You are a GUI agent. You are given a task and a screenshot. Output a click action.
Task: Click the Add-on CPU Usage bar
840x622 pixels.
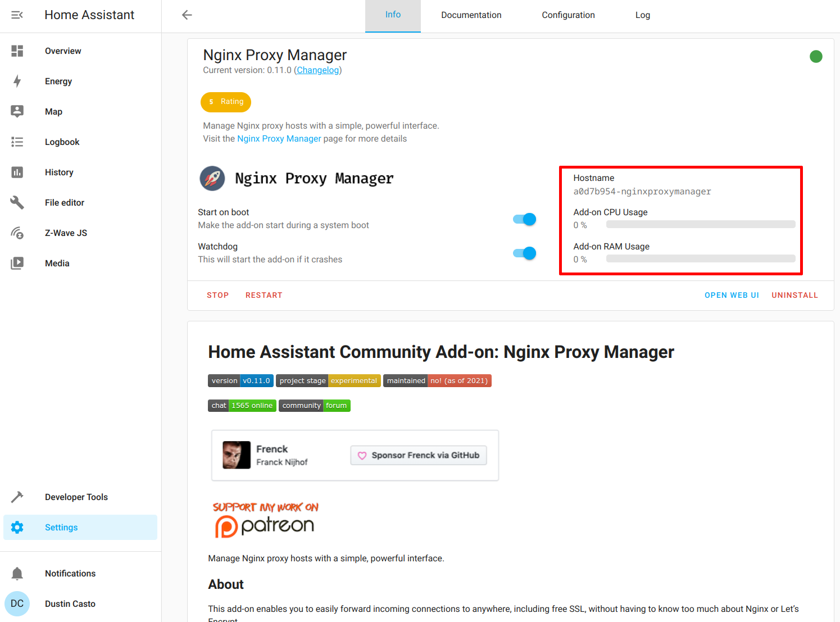(x=701, y=225)
